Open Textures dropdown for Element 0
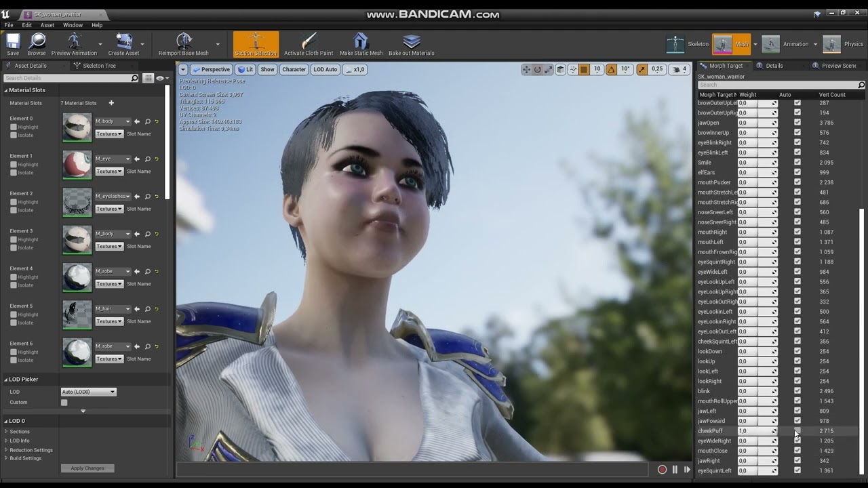The image size is (868, 488). coord(108,134)
